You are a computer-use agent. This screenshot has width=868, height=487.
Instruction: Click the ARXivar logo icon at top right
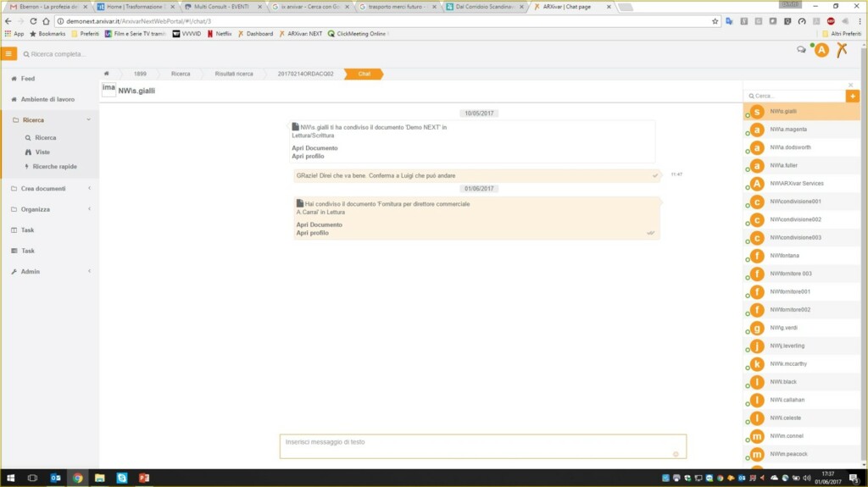click(x=841, y=50)
